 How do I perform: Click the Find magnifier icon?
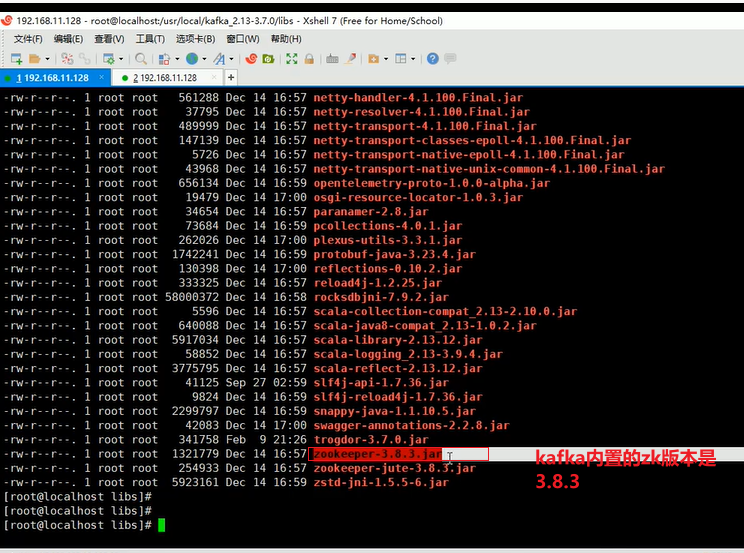click(141, 59)
